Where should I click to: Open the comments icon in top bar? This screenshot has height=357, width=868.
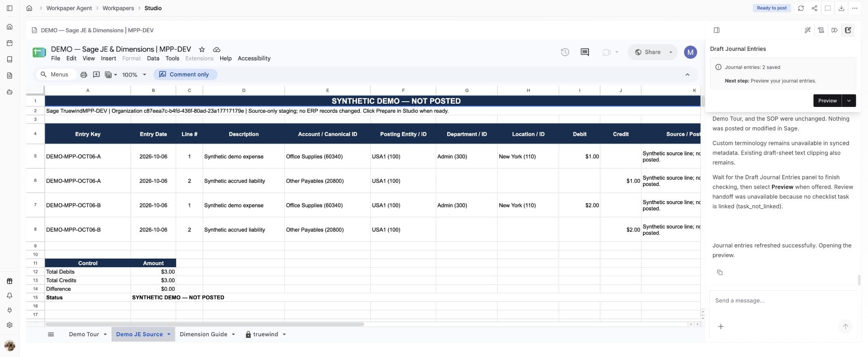pyautogui.click(x=828, y=8)
